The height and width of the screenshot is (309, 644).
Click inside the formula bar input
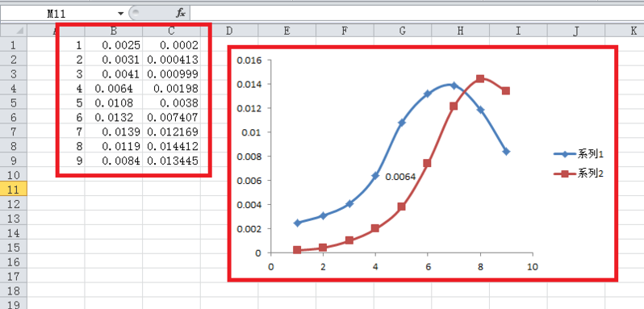(x=417, y=14)
